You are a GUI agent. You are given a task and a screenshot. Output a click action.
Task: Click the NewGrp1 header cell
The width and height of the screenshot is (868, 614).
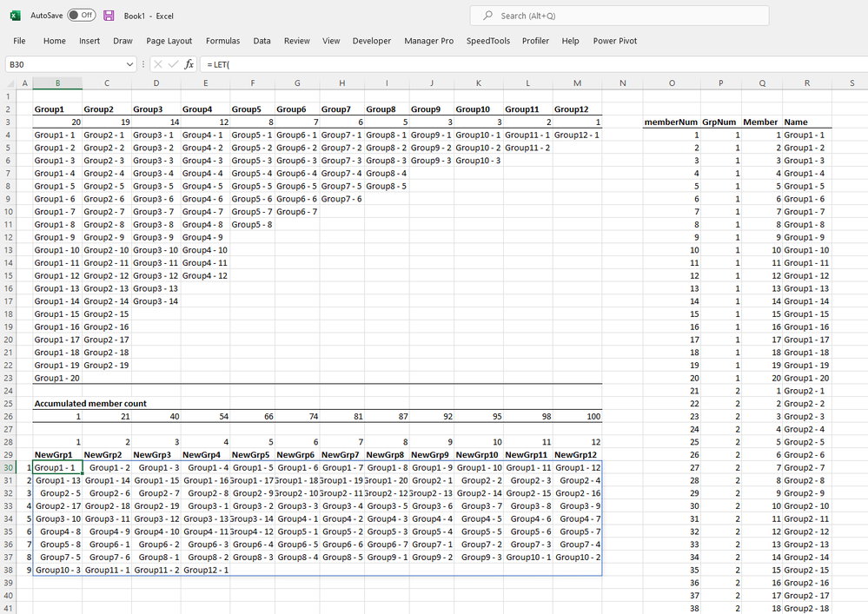point(57,455)
